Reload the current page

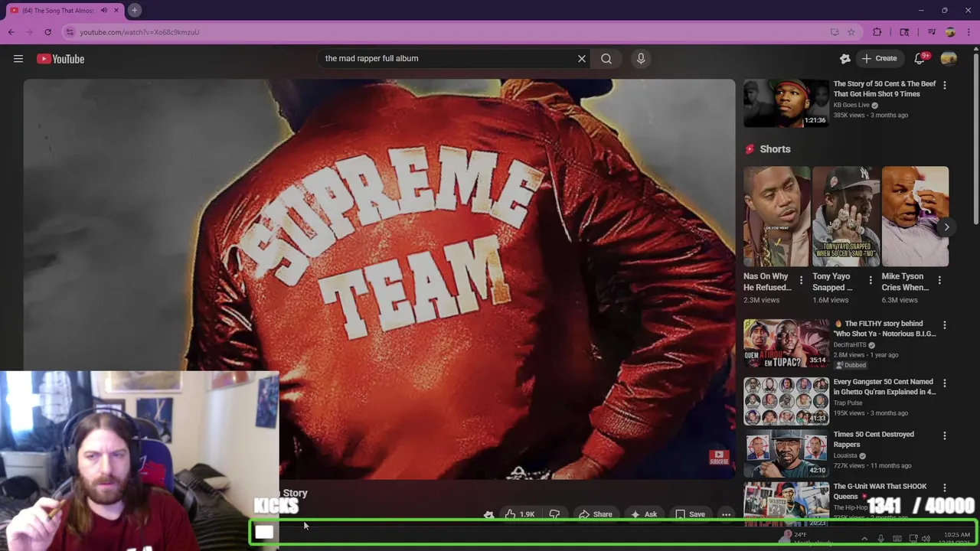(47, 32)
